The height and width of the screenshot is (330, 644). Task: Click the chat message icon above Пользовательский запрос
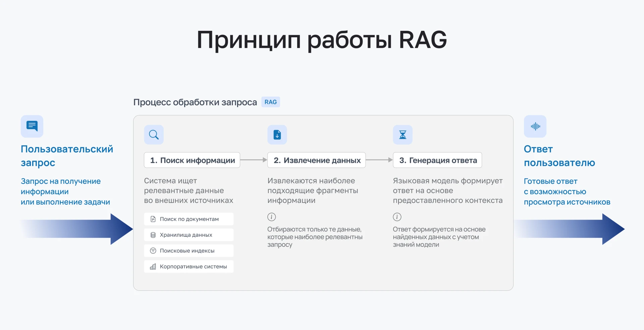(x=32, y=126)
